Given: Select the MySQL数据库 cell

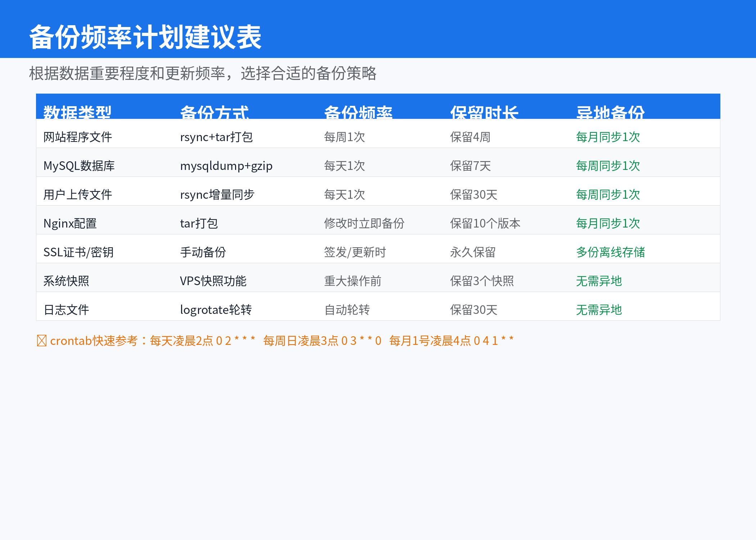Looking at the screenshot, I should point(79,166).
